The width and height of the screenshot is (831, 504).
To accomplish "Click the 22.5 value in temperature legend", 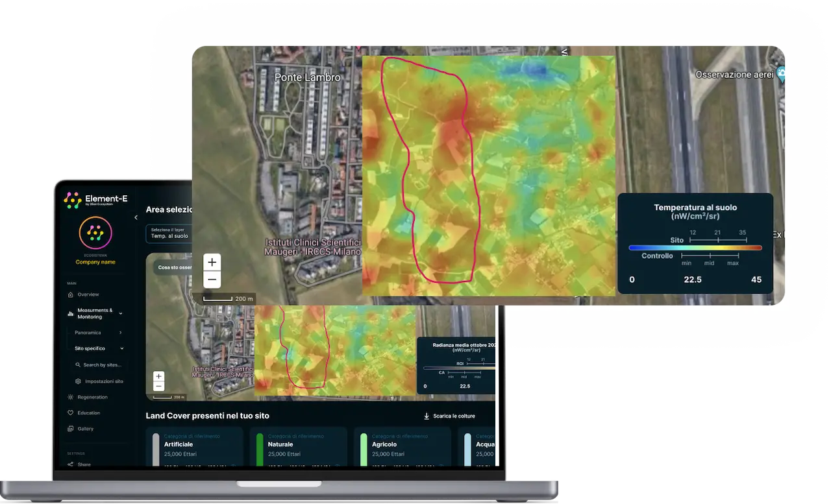I will pyautogui.click(x=693, y=280).
